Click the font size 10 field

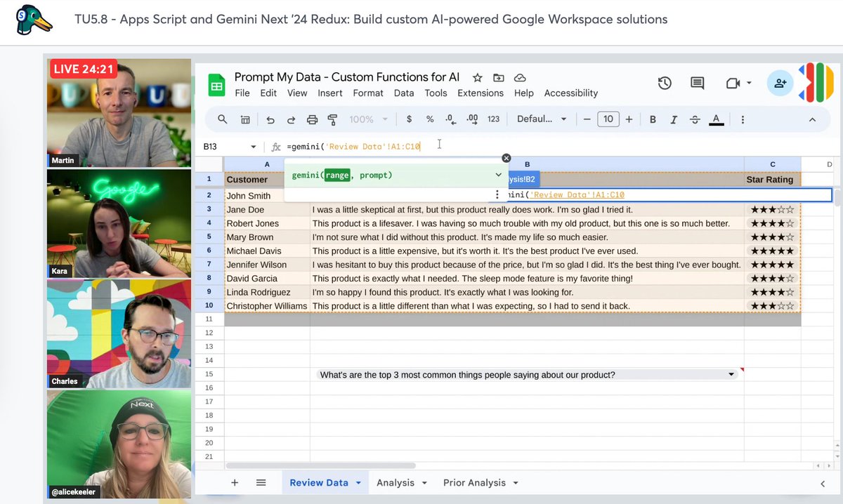(x=608, y=119)
